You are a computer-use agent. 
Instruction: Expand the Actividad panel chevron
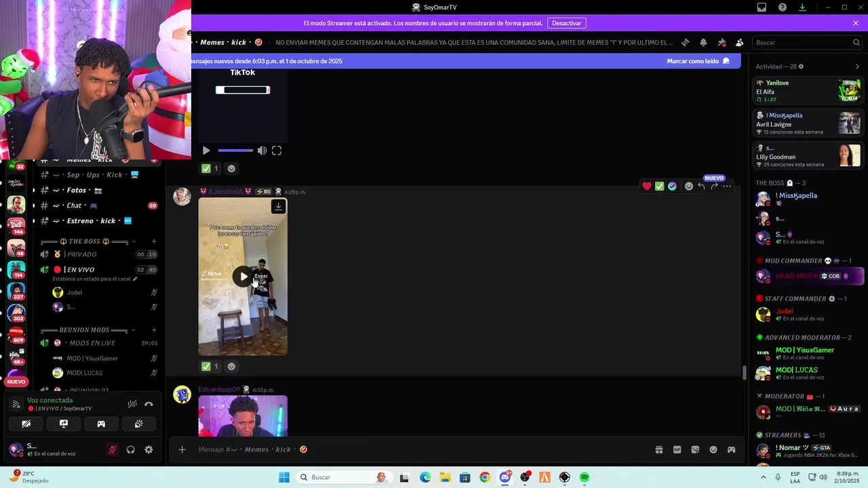(857, 66)
